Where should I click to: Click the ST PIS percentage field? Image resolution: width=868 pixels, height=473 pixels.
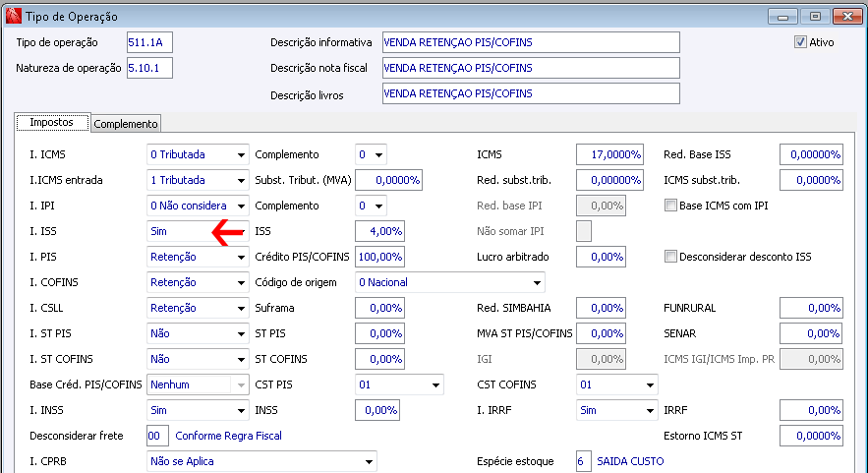pyautogui.click(x=379, y=333)
